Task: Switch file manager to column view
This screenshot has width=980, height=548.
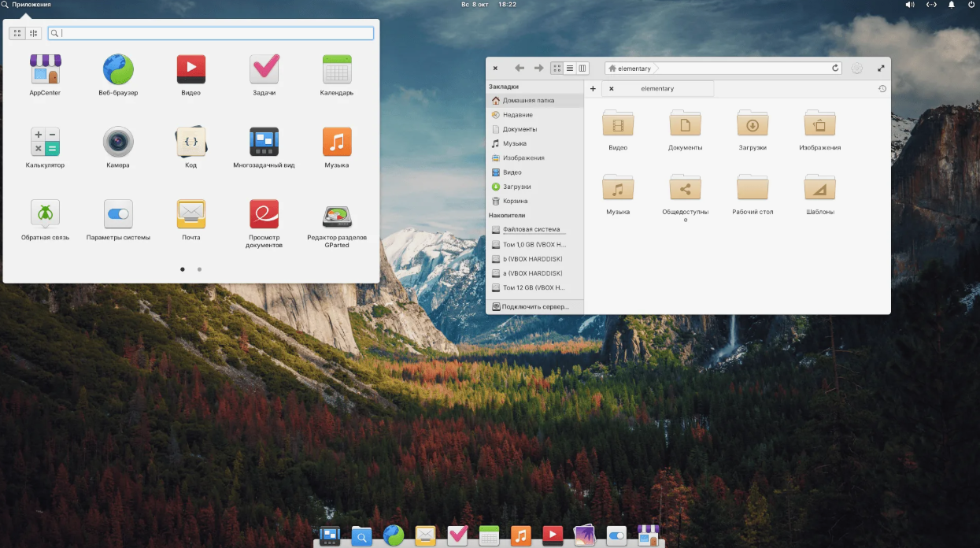Action: pos(582,68)
